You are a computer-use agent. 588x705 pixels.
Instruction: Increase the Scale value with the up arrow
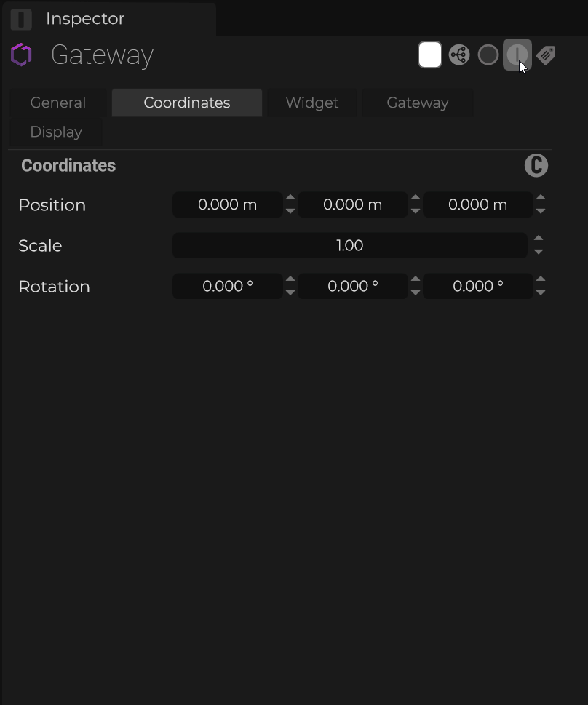539,239
